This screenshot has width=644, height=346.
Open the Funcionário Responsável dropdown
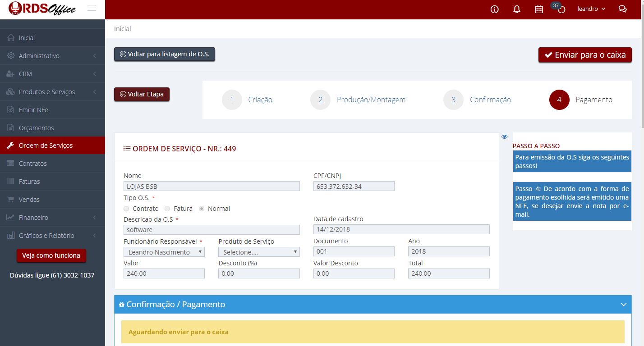click(x=164, y=252)
